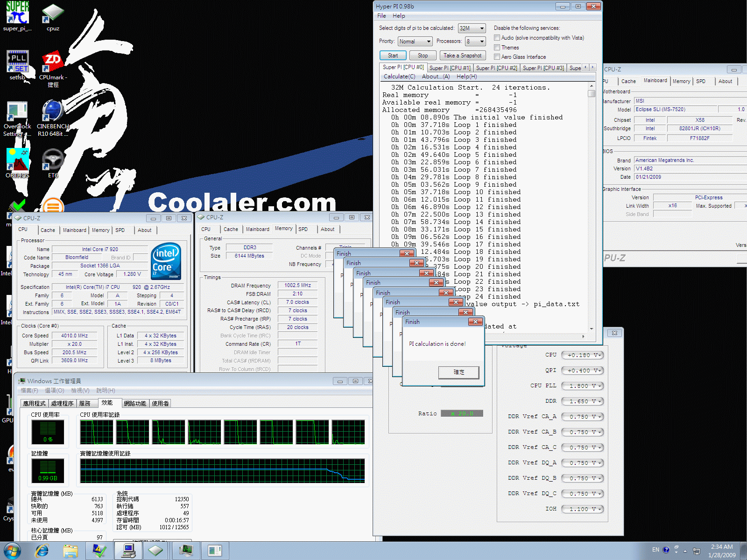The width and height of the screenshot is (747, 560).
Task: Open the CPU PLL 1.800 V dropdown
Action: [x=582, y=386]
